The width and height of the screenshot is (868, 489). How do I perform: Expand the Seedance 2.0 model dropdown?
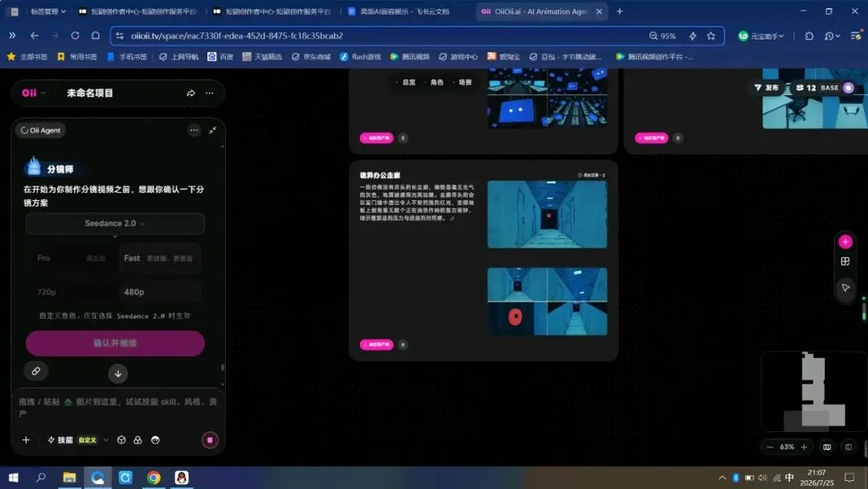[115, 223]
